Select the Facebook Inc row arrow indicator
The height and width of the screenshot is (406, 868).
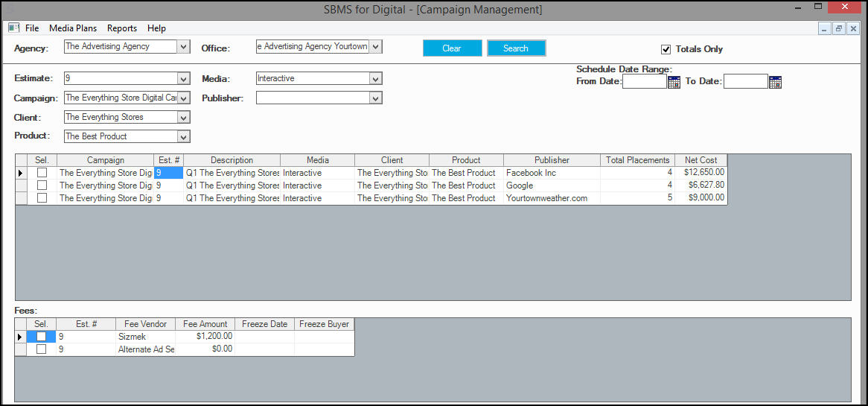click(x=21, y=173)
